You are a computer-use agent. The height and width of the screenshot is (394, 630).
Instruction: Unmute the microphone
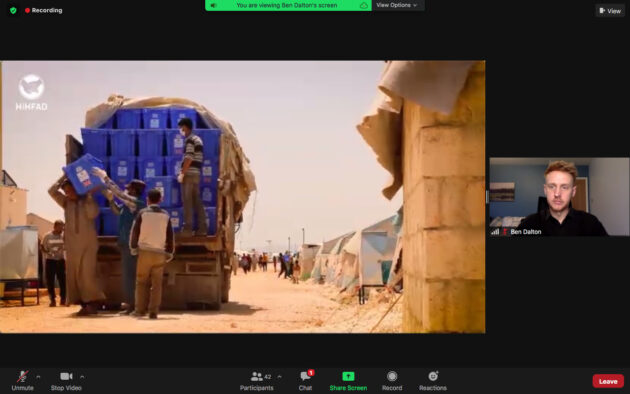click(x=22, y=380)
